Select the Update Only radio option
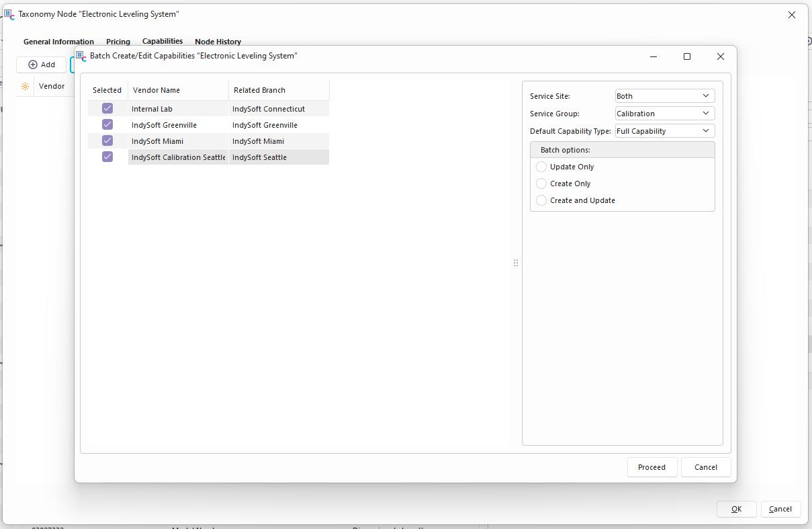 click(541, 167)
